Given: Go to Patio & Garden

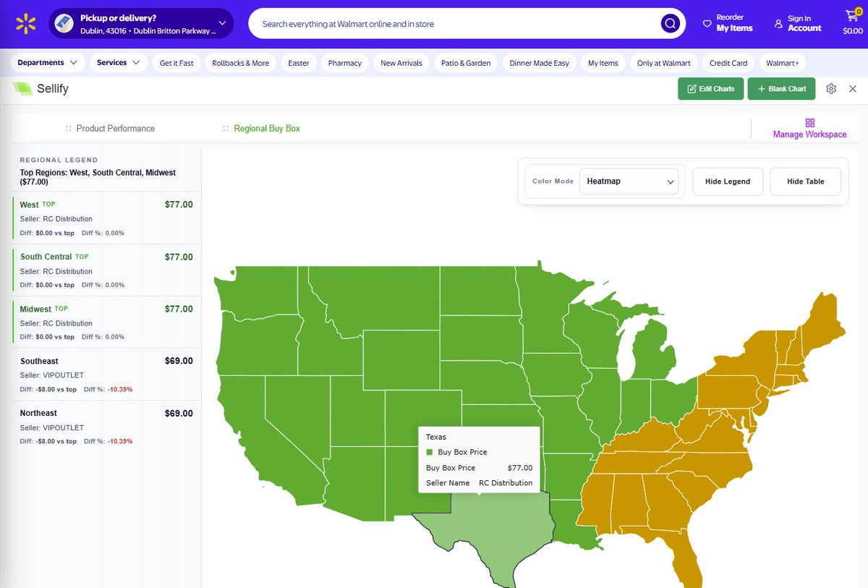Looking at the screenshot, I should tap(466, 63).
